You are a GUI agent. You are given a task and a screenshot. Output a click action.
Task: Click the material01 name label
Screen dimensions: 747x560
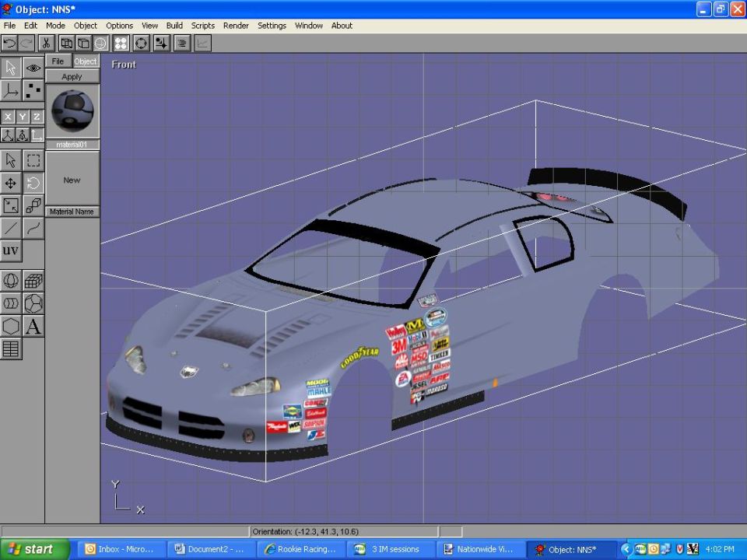[x=72, y=145]
